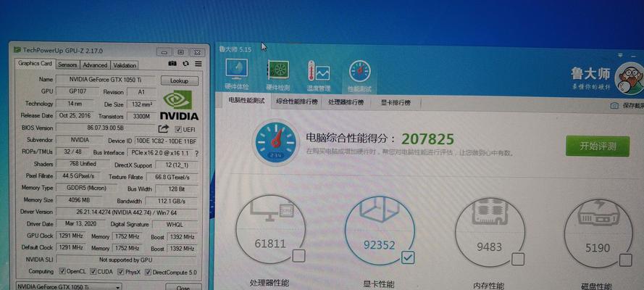
Task: Click the Memory Type value GDDR5 (Micron)
Action: [86, 188]
